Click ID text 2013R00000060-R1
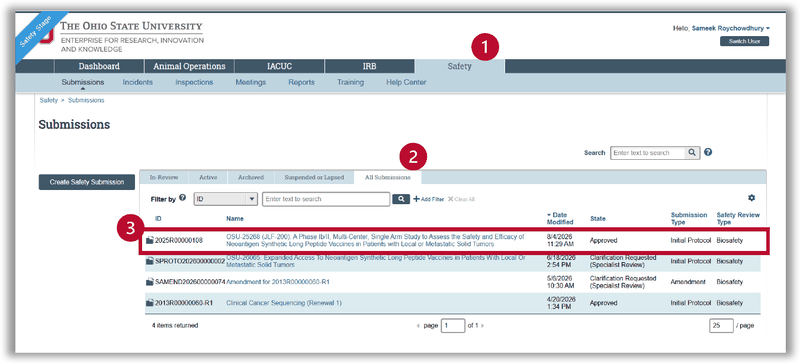Image resolution: width=800 pixels, height=364 pixels. tap(183, 303)
